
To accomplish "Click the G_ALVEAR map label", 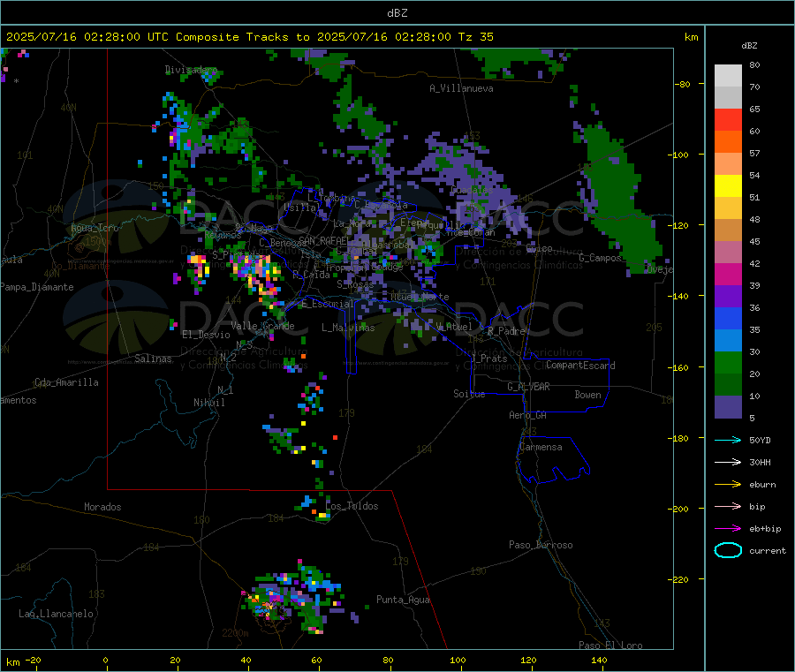I will [528, 387].
